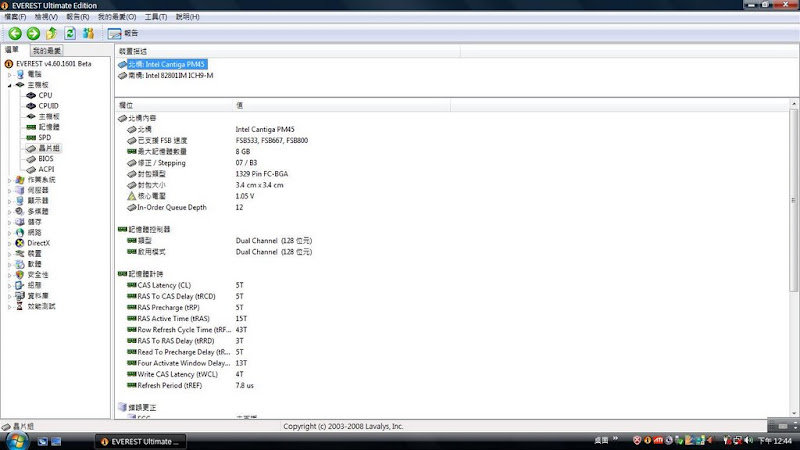Click the FSB533, FSB667, FSB800 value

pyautogui.click(x=271, y=141)
